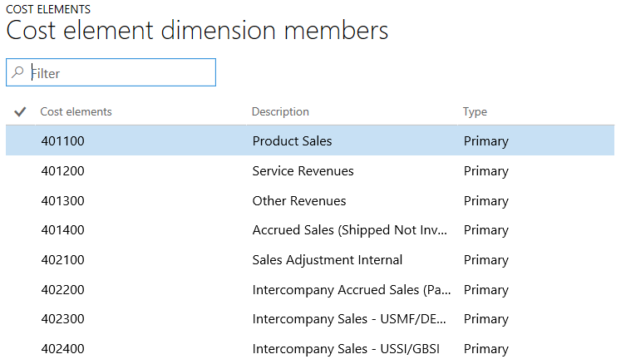The width and height of the screenshot is (621, 364).
Task: Click the COST ELEMENTS breadcrumb caption
Action: point(48,9)
